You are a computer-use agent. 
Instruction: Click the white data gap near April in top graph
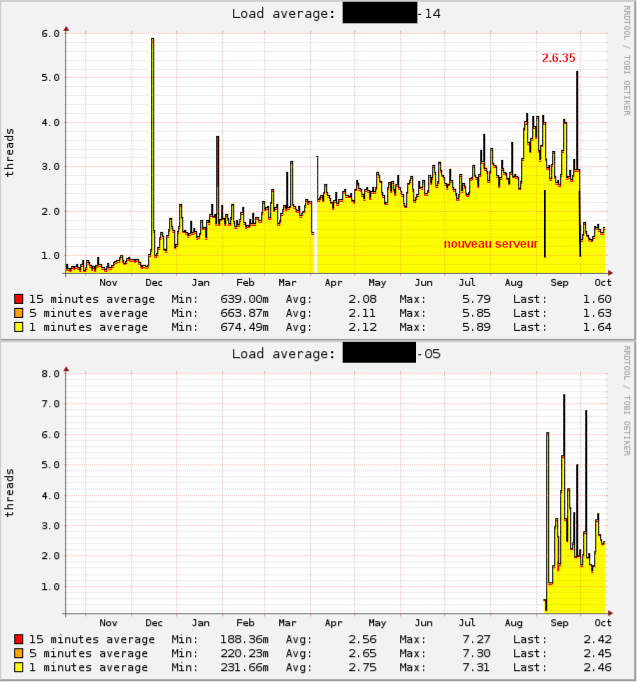pyautogui.click(x=314, y=250)
